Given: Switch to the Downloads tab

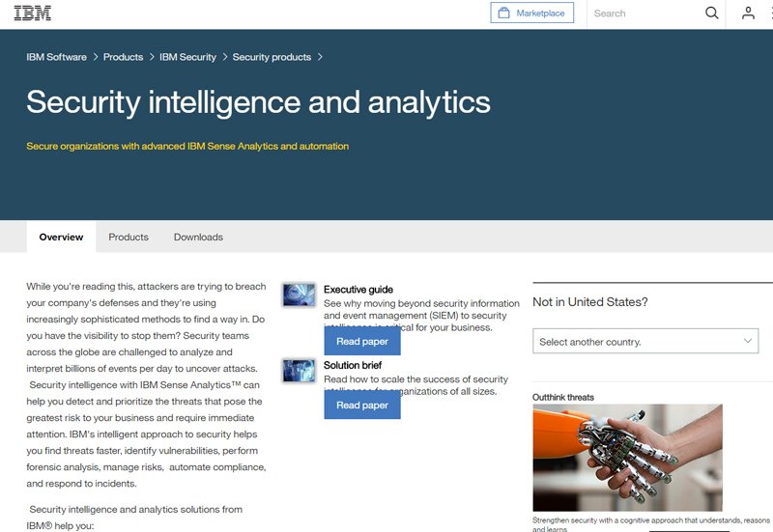Looking at the screenshot, I should [198, 237].
